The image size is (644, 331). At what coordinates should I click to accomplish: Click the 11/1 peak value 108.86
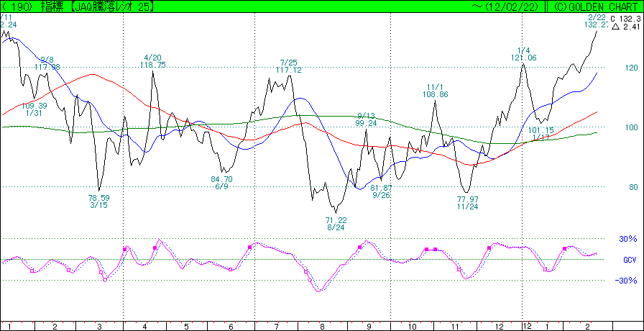coord(435,94)
